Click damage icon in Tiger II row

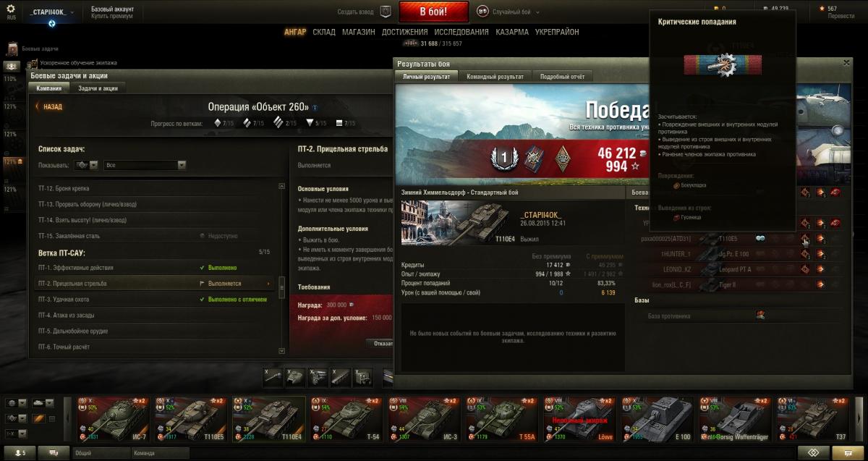[821, 285]
